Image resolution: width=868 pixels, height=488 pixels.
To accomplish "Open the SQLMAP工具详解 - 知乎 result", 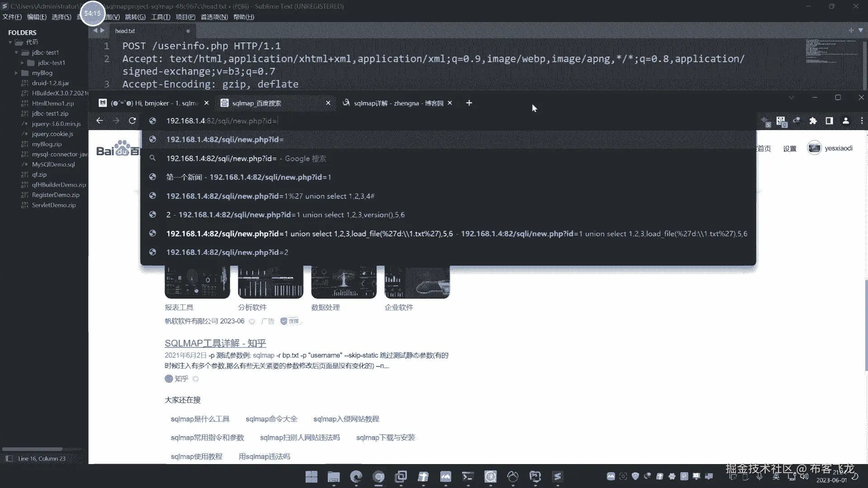I will pyautogui.click(x=215, y=343).
